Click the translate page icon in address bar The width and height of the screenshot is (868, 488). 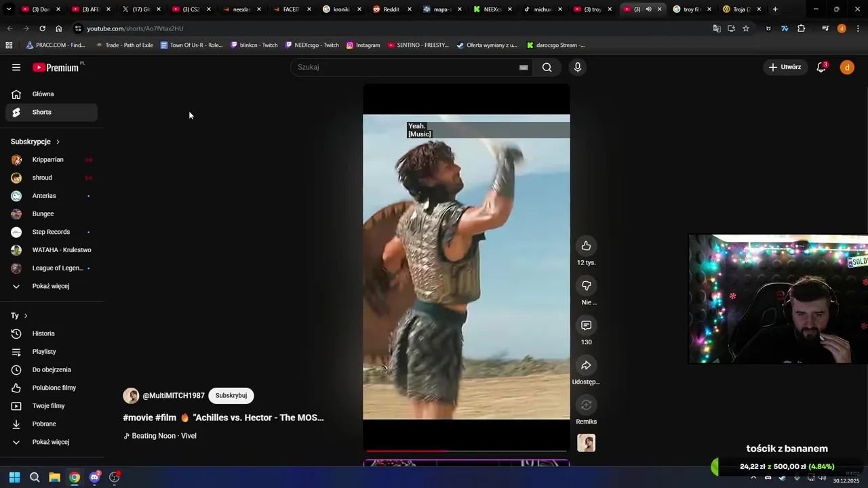[x=717, y=28]
